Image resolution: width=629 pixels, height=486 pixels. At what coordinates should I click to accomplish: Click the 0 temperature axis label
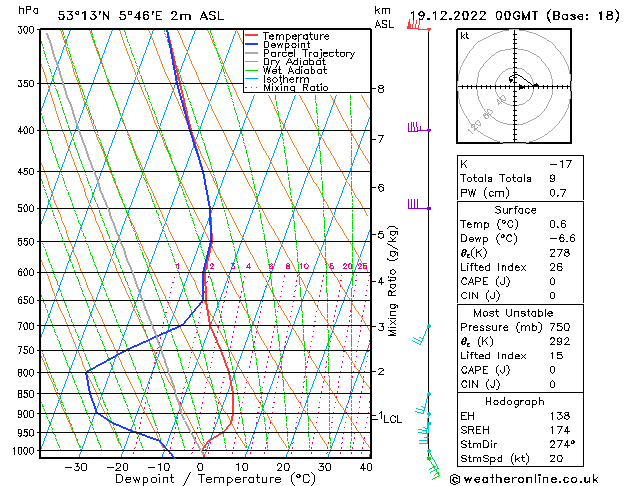coord(200,467)
